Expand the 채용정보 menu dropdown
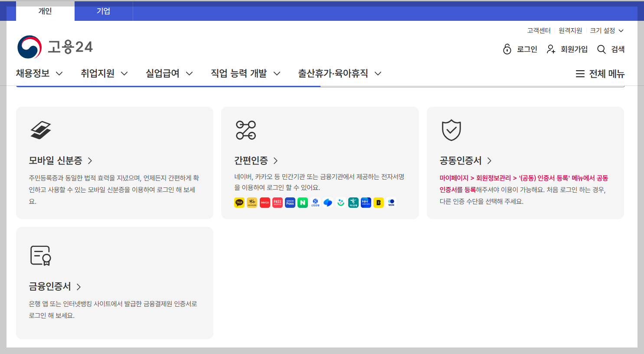The width and height of the screenshot is (644, 354). tap(40, 73)
